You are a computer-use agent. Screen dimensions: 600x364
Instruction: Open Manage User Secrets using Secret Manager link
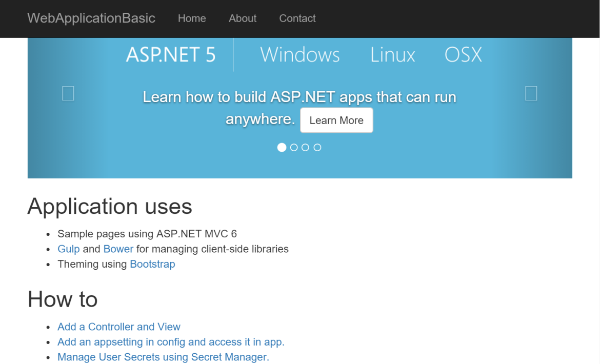[163, 357]
